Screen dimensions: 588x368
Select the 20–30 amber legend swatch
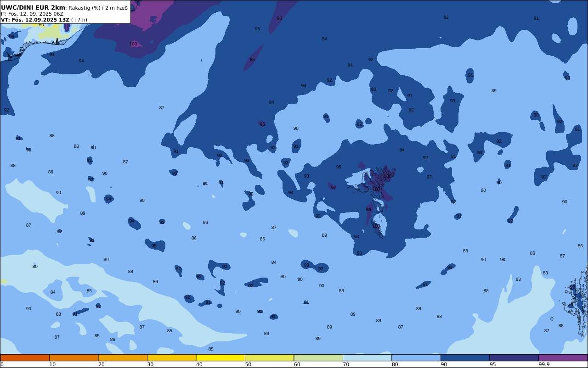click(x=123, y=357)
